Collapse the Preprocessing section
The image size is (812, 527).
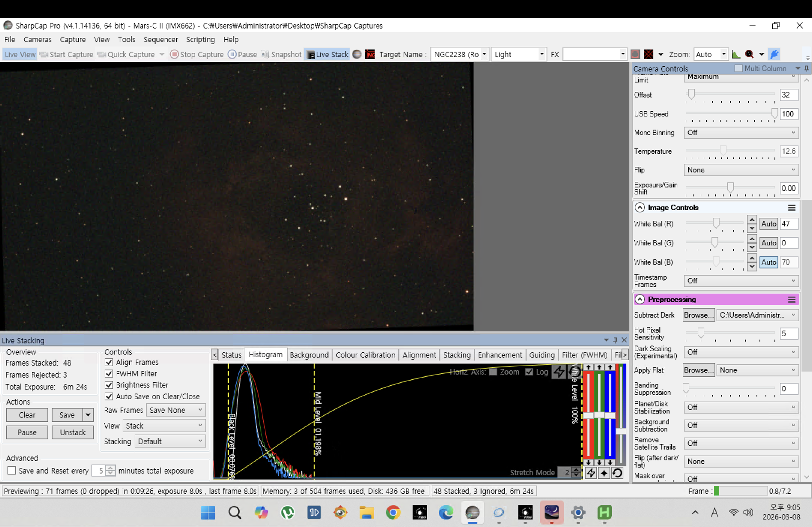click(x=640, y=299)
